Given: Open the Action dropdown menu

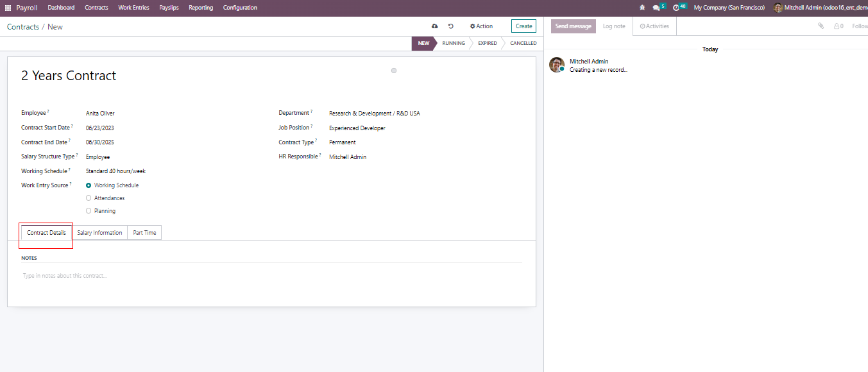Looking at the screenshot, I should (481, 26).
